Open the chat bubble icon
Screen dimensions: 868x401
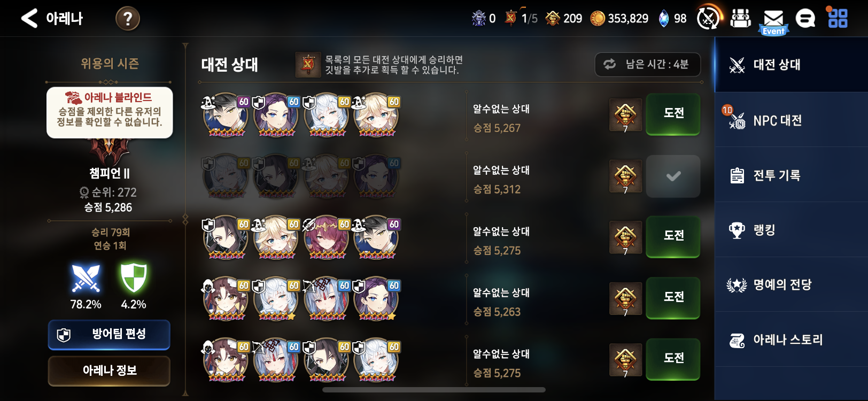[805, 19]
